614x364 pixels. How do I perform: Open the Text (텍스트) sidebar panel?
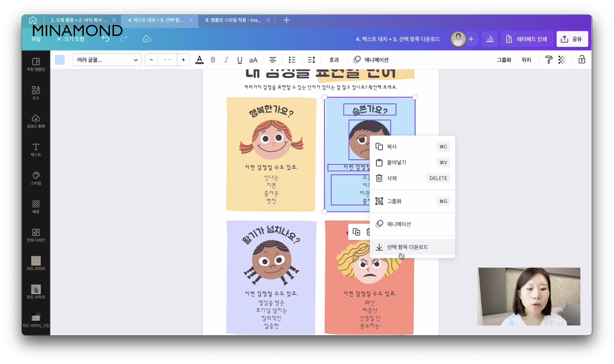tap(36, 150)
